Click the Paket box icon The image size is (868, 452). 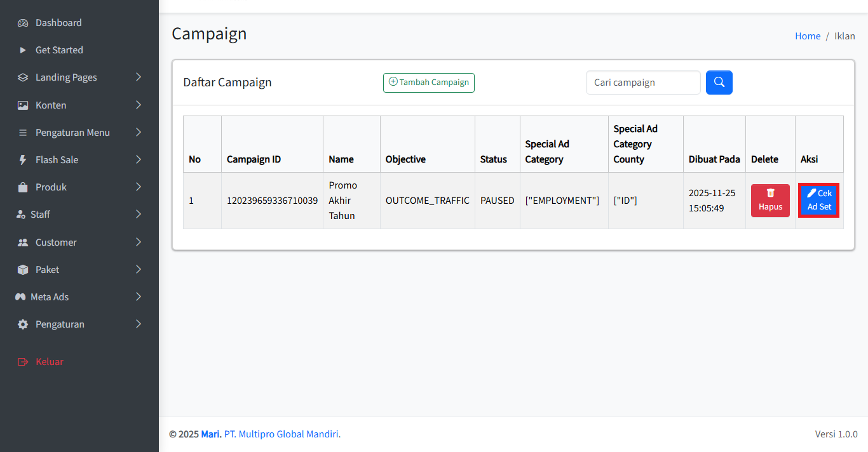(23, 270)
